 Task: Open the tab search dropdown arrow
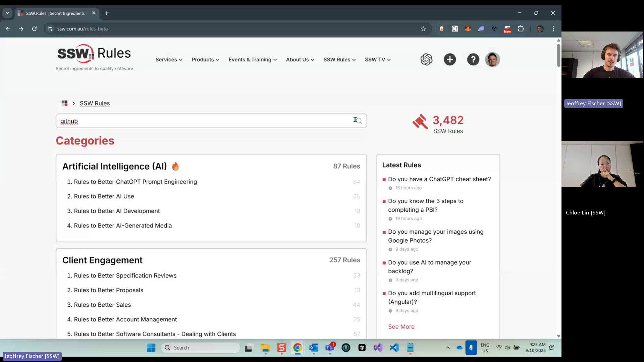(x=7, y=13)
